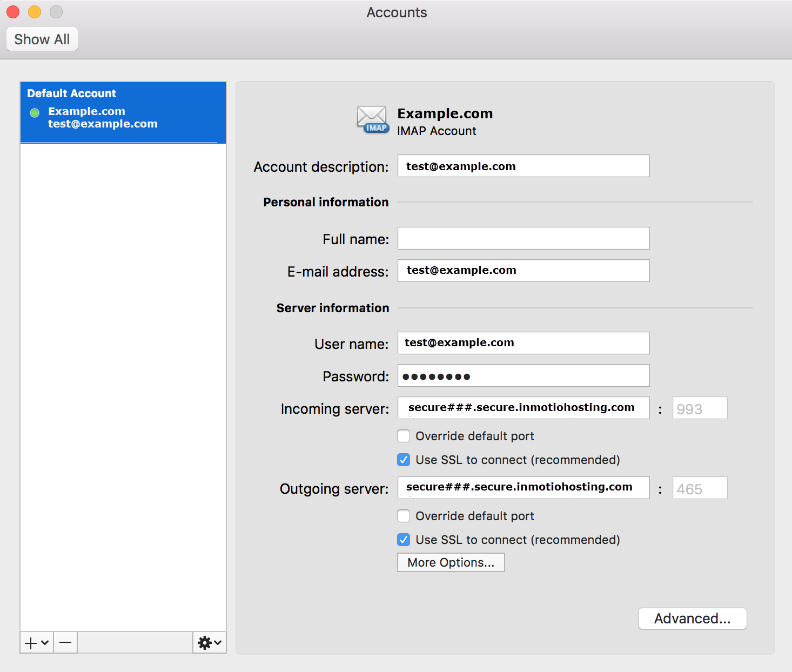The height and width of the screenshot is (672, 792).
Task: Click the Password field
Action: [523, 376]
